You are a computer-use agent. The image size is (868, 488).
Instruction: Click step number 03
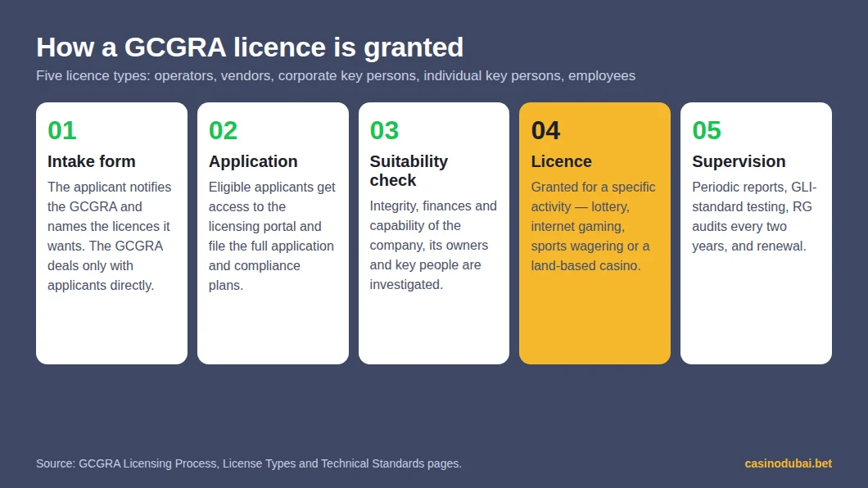(x=384, y=130)
